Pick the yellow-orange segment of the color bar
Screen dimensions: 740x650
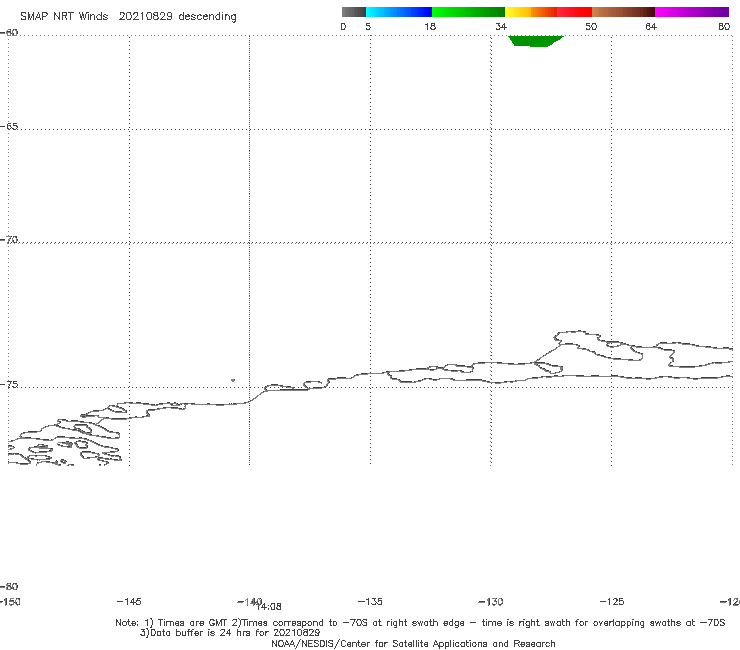(x=531, y=12)
